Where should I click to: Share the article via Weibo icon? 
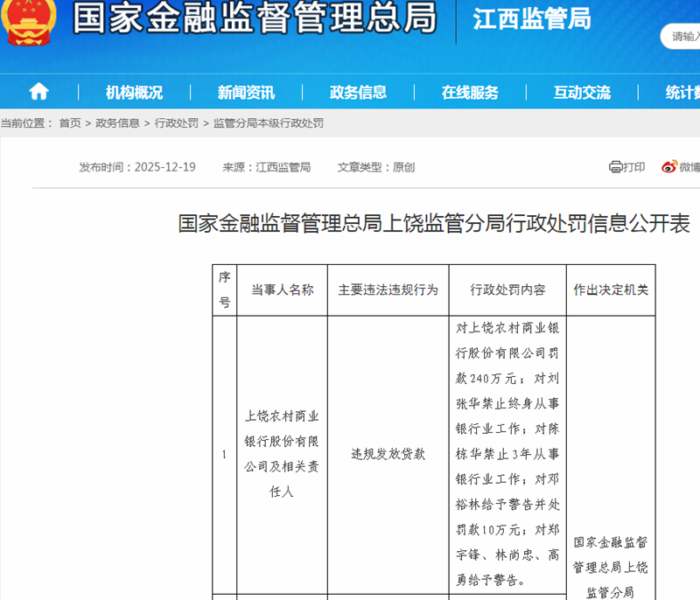(669, 167)
